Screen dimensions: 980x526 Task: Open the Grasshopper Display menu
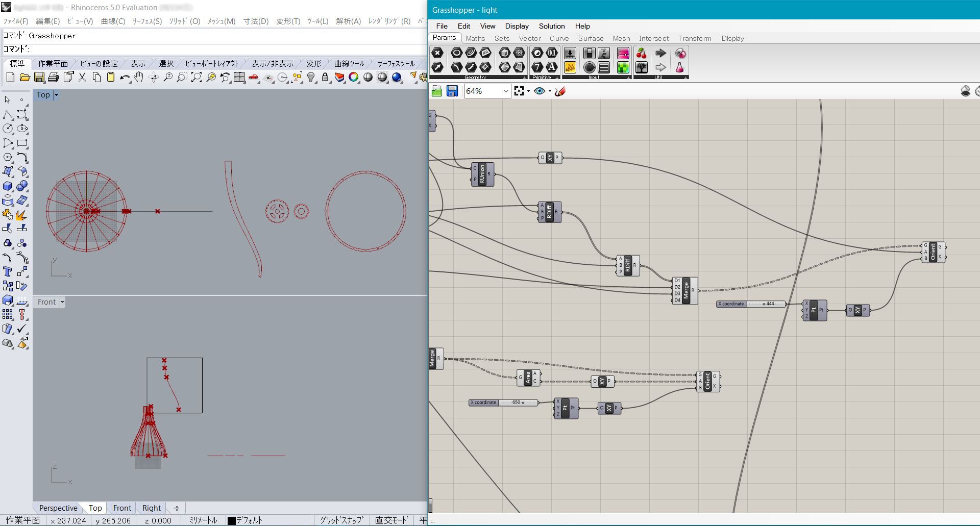tap(517, 26)
